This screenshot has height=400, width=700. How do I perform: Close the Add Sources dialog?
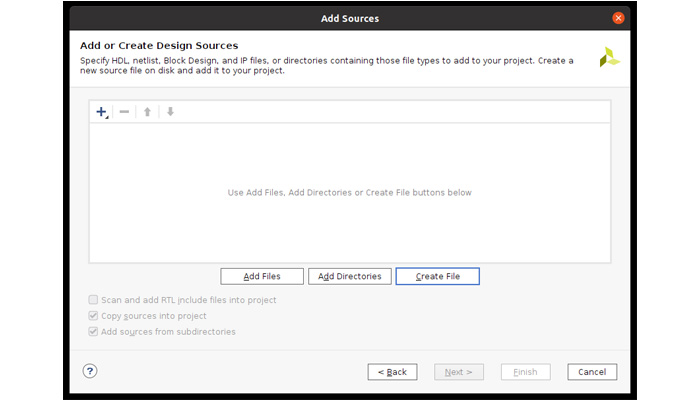click(618, 18)
